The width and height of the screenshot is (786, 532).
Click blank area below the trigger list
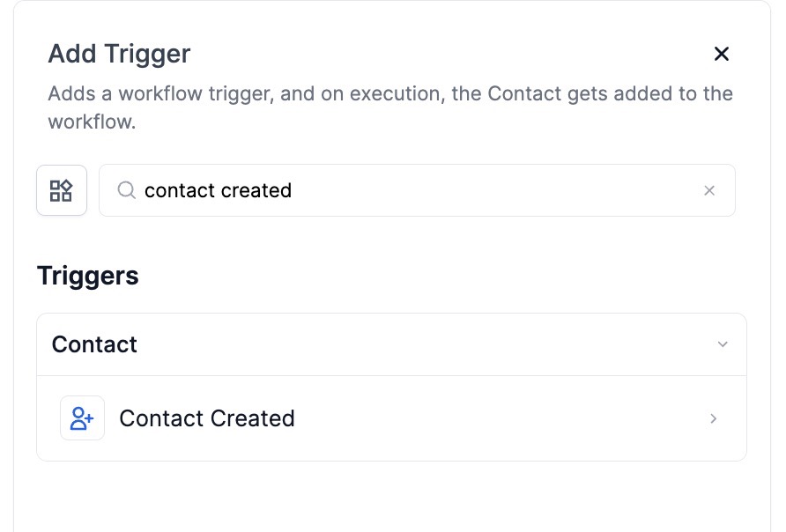[x=391, y=498]
